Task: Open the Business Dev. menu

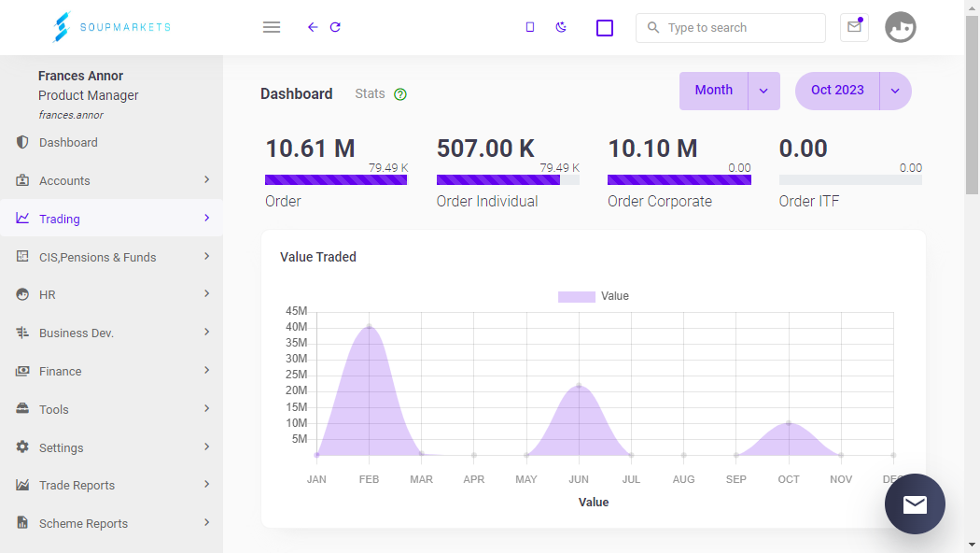Action: click(111, 333)
